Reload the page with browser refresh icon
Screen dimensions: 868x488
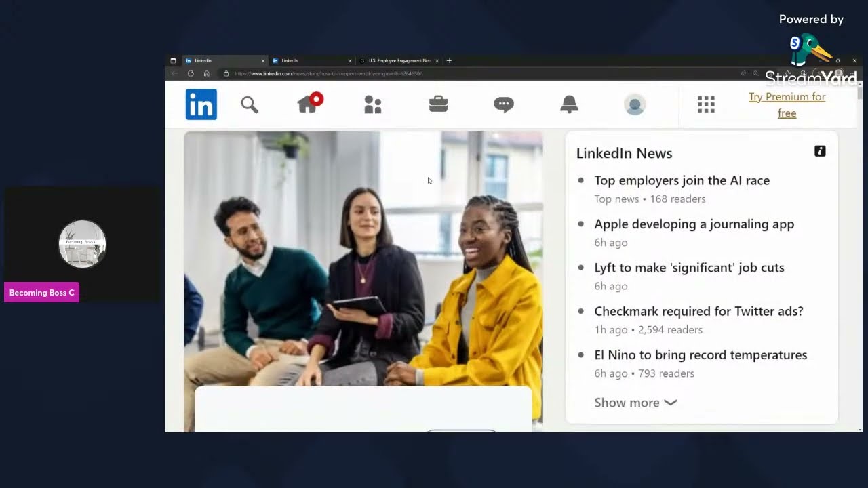(x=191, y=73)
